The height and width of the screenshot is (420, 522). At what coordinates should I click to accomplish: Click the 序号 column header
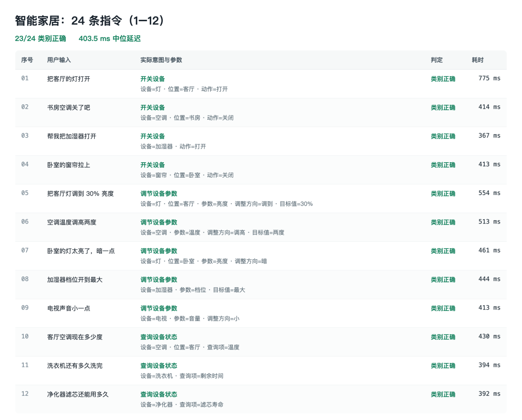[x=27, y=60]
